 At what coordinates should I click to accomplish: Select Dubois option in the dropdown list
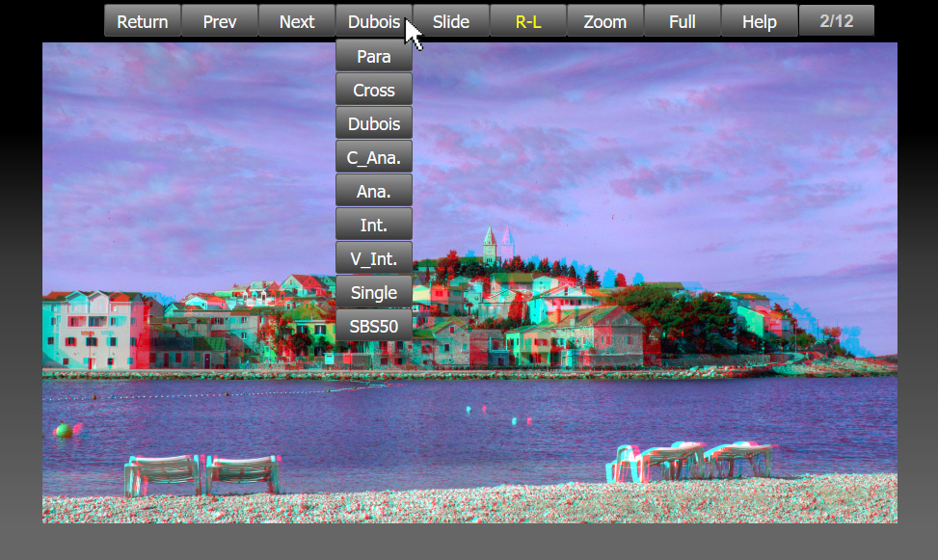[x=374, y=123]
